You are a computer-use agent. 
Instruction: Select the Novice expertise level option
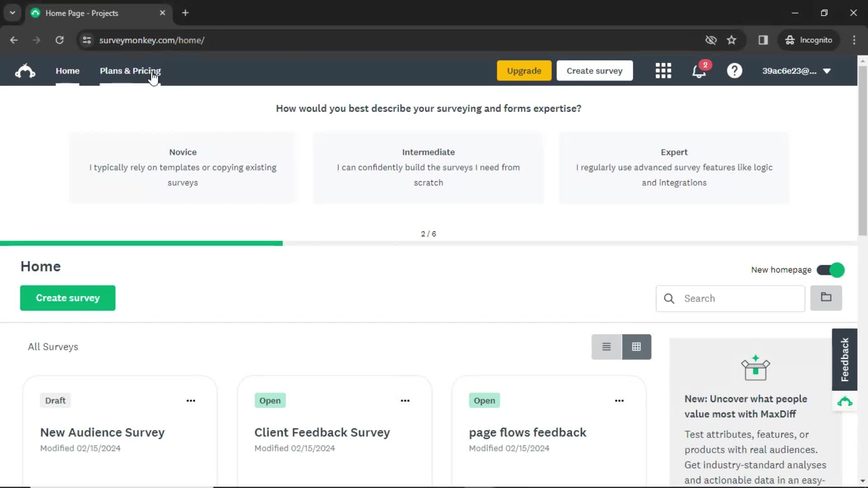[183, 167]
